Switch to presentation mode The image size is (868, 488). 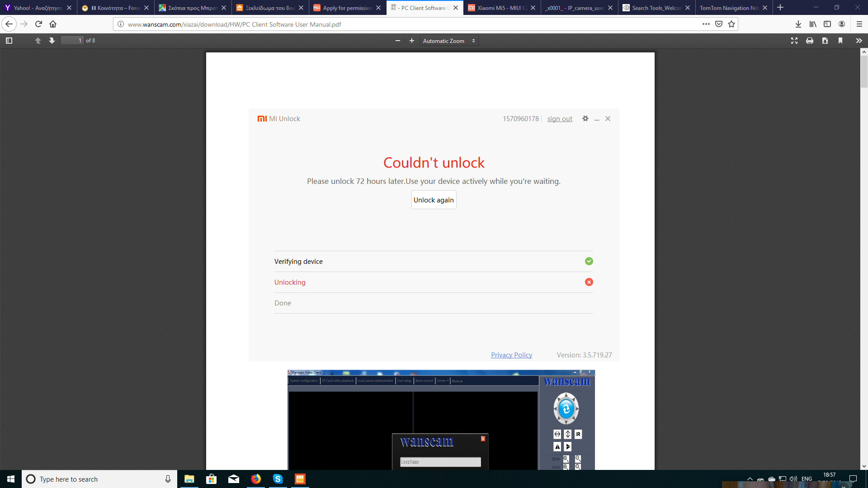point(794,41)
